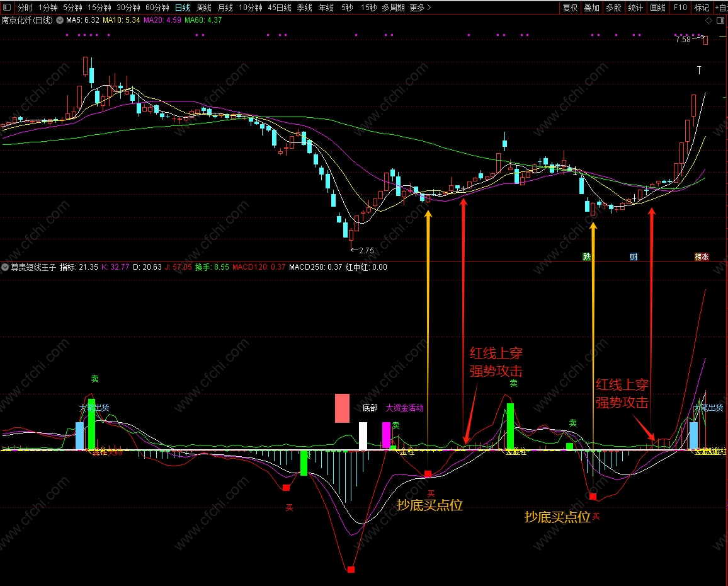Screen dimensions: 728x586
Task: Open F10 company info
Action: click(680, 8)
